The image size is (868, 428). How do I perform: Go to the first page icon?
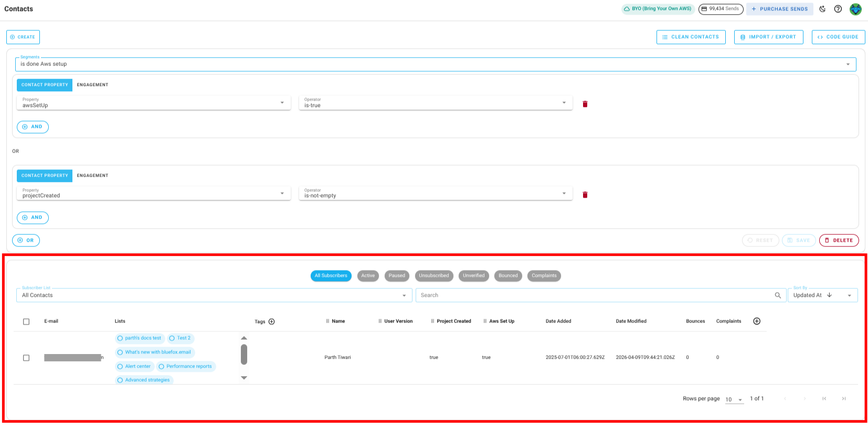tap(824, 399)
